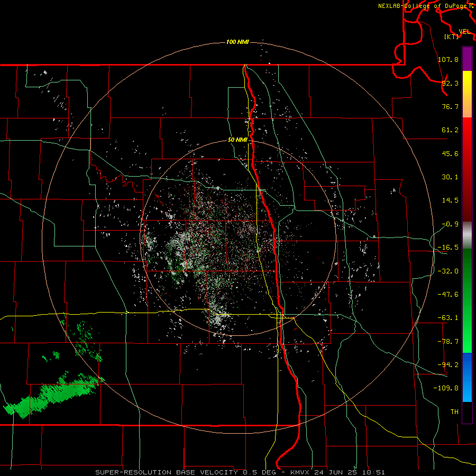
Task: Click the 100 NMI range ring label
Action: (237, 42)
